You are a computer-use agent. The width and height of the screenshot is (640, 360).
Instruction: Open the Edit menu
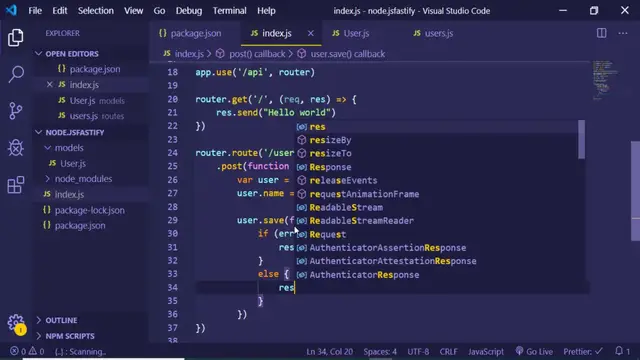60,11
